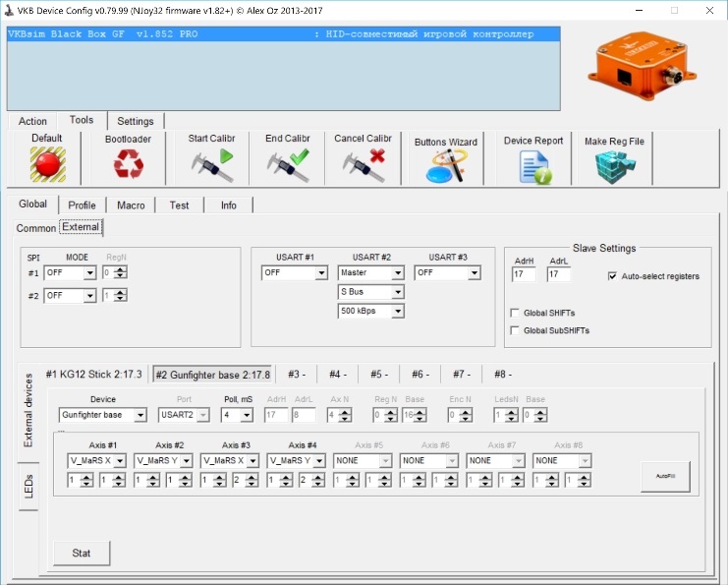Open Axis #4 V_MaRS Y dropdown

tap(296, 460)
